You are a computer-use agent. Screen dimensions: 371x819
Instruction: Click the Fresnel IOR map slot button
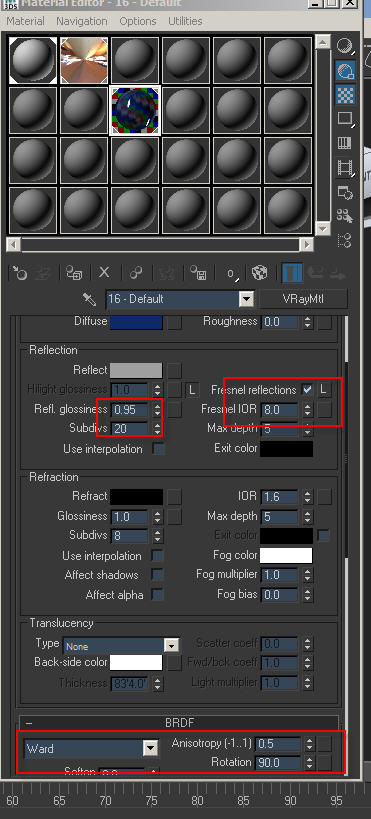click(325, 410)
